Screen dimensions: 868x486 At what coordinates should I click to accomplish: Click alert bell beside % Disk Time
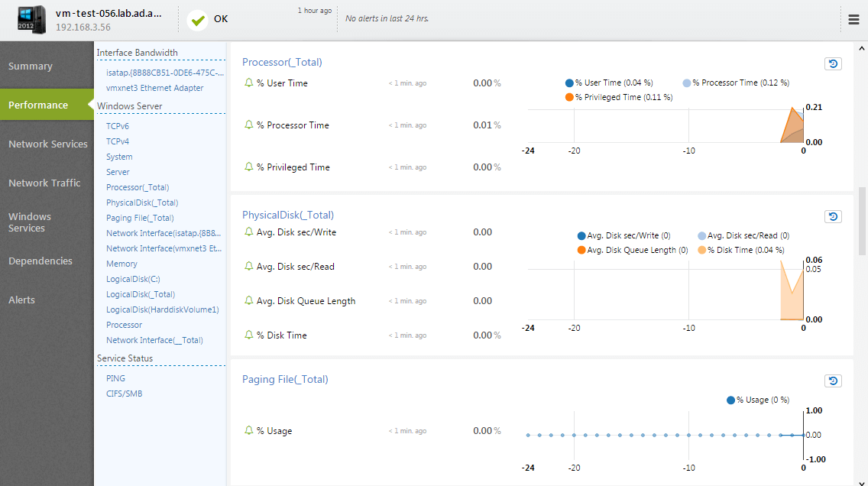click(x=248, y=335)
